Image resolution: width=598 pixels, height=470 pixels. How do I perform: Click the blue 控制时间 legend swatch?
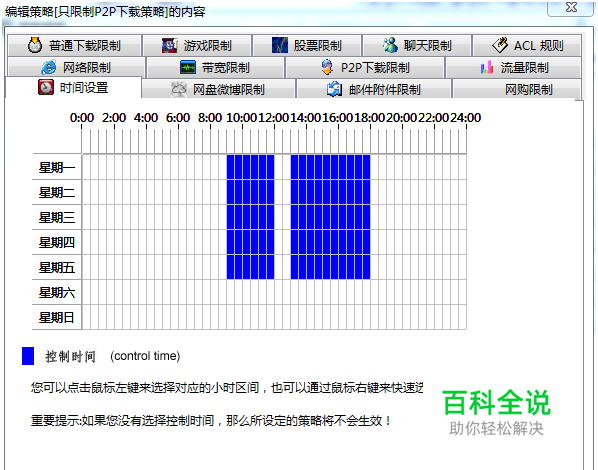click(28, 356)
